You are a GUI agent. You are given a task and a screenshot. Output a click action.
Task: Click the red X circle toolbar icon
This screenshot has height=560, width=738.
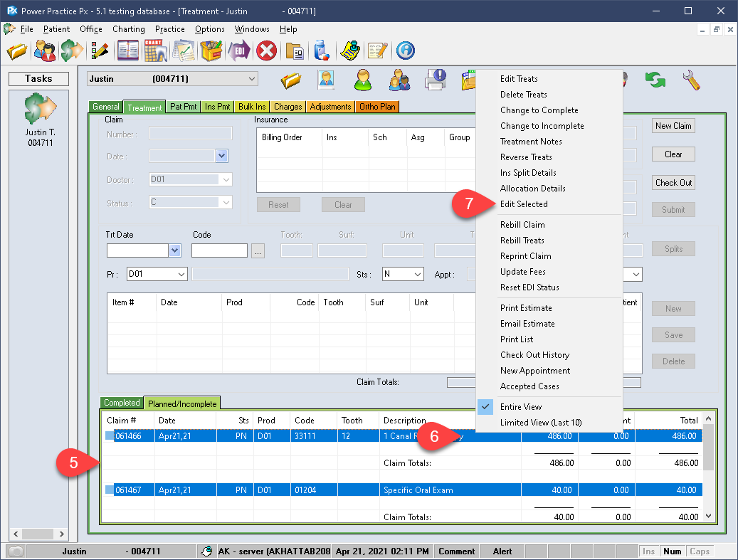click(266, 51)
